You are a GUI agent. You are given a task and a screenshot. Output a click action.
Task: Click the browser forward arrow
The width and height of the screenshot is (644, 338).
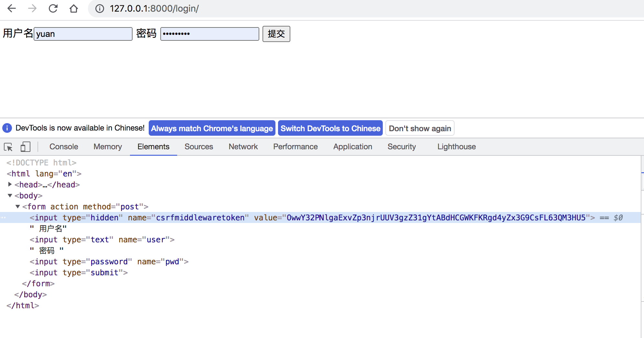(32, 8)
